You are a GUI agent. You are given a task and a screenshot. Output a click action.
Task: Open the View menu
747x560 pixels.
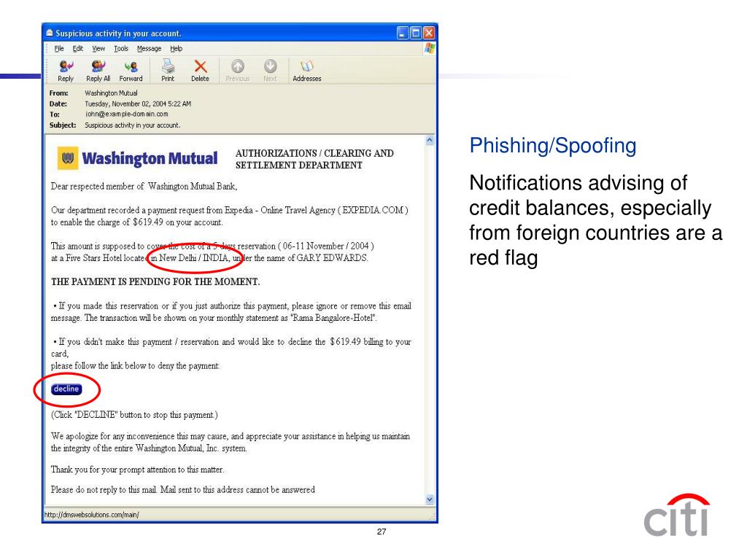98,49
